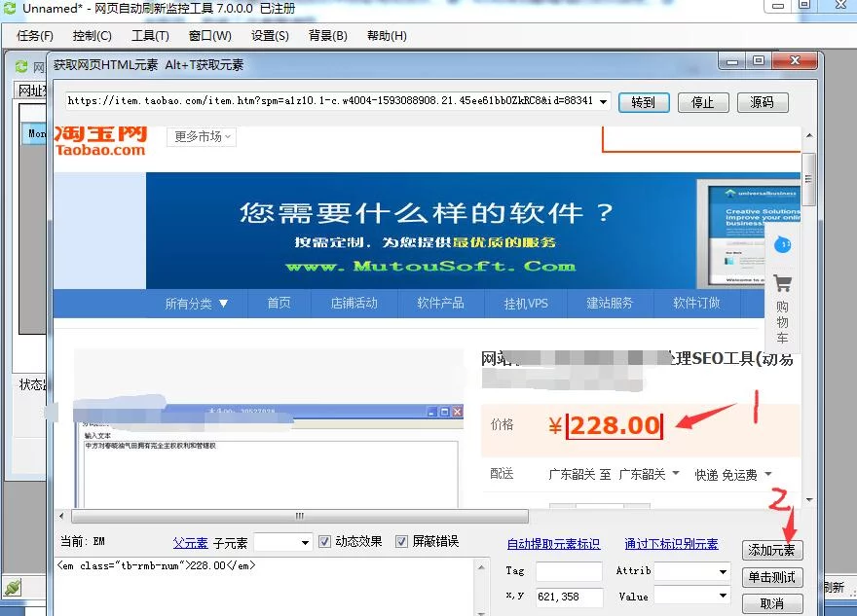857x616 pixels.
Task: Expand the 所有分类 category menu
Action: point(196,304)
